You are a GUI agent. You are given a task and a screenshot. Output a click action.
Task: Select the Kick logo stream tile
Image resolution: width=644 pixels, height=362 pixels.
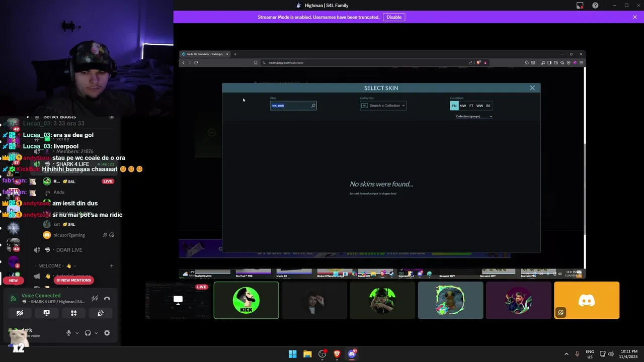click(x=246, y=300)
